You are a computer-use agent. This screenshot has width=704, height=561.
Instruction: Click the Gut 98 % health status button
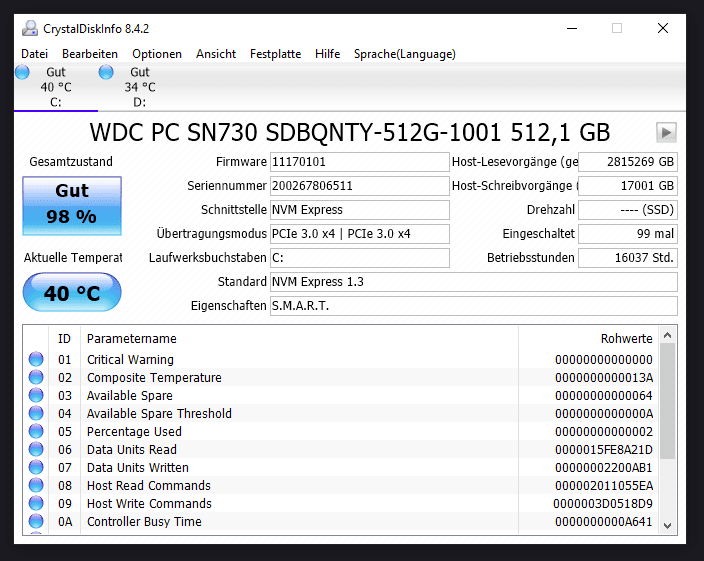(x=72, y=206)
